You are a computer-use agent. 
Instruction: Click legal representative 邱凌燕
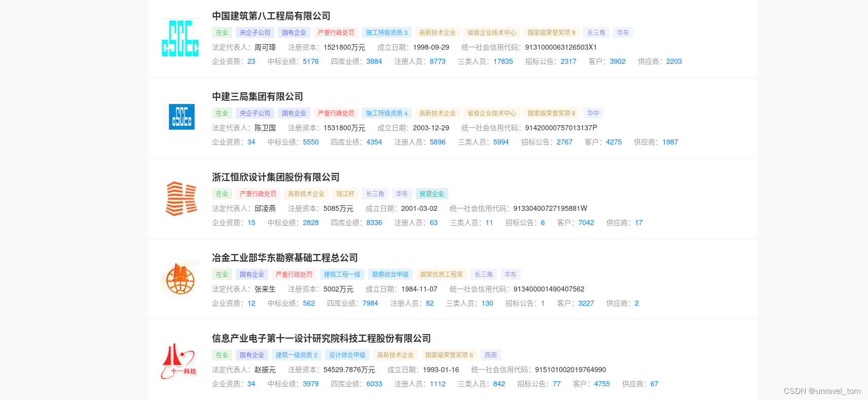click(x=265, y=208)
